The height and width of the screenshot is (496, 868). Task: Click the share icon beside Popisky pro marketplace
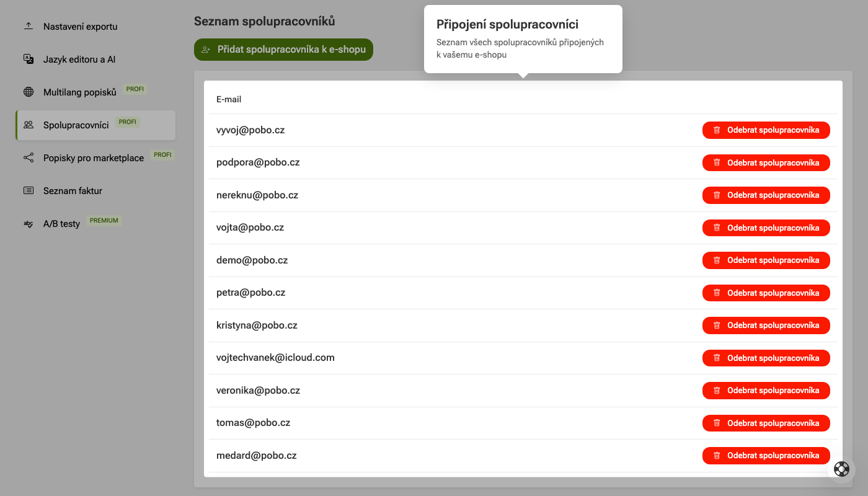pos(29,158)
